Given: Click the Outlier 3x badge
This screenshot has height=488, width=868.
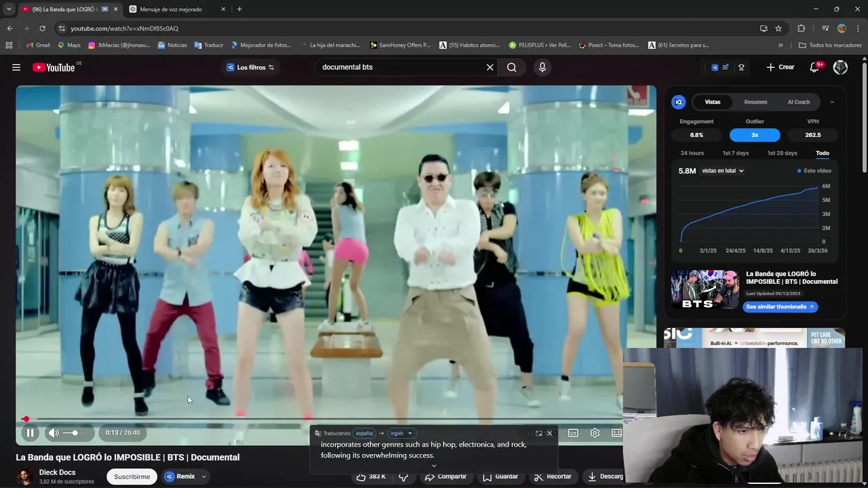Looking at the screenshot, I should [755, 135].
